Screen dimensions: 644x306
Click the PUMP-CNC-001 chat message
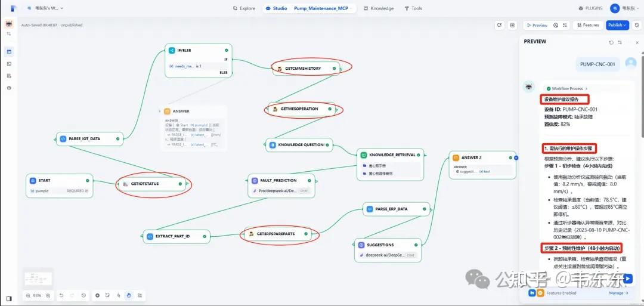[597, 64]
